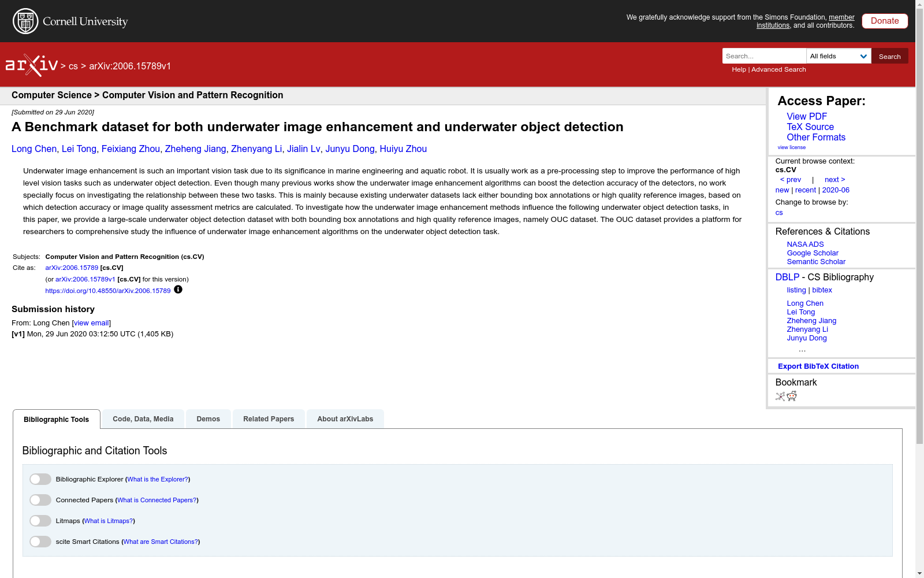Open What are Smart Citations? link

161,542
